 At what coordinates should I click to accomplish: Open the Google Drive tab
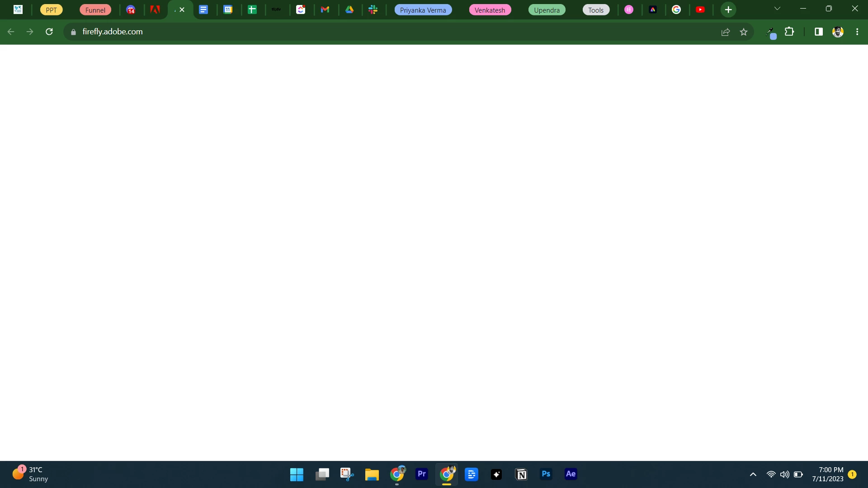point(349,9)
